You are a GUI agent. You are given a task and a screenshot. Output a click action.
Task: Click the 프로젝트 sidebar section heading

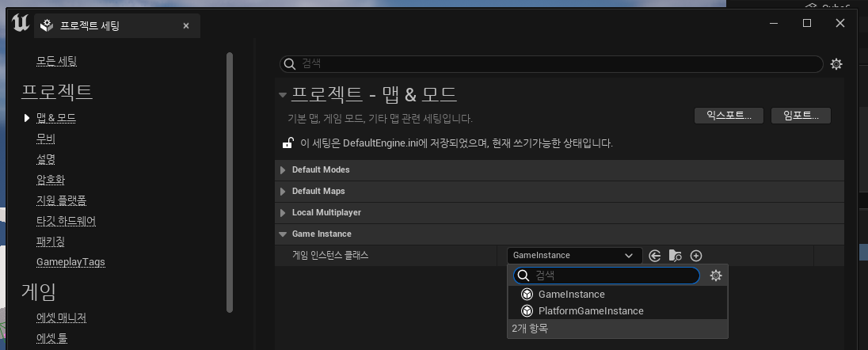tap(56, 91)
